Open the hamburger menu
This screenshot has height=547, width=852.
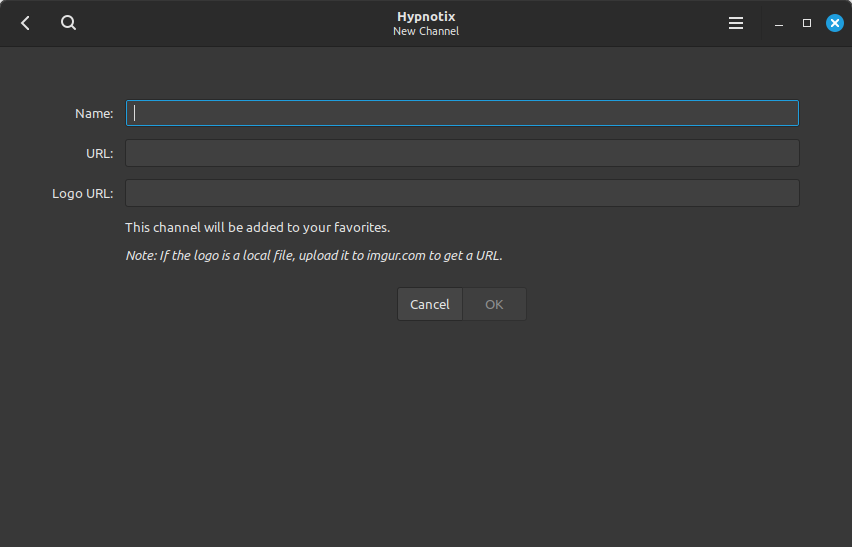tap(736, 23)
